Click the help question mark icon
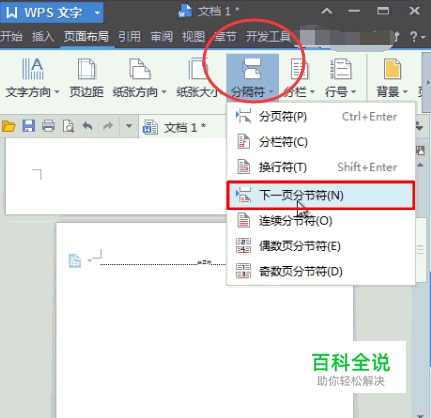 414,36
